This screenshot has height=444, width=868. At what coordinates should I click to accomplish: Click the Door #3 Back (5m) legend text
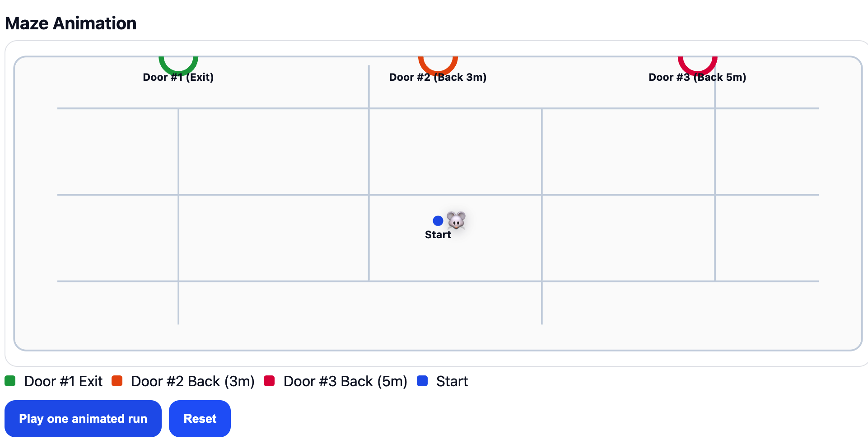[345, 381]
